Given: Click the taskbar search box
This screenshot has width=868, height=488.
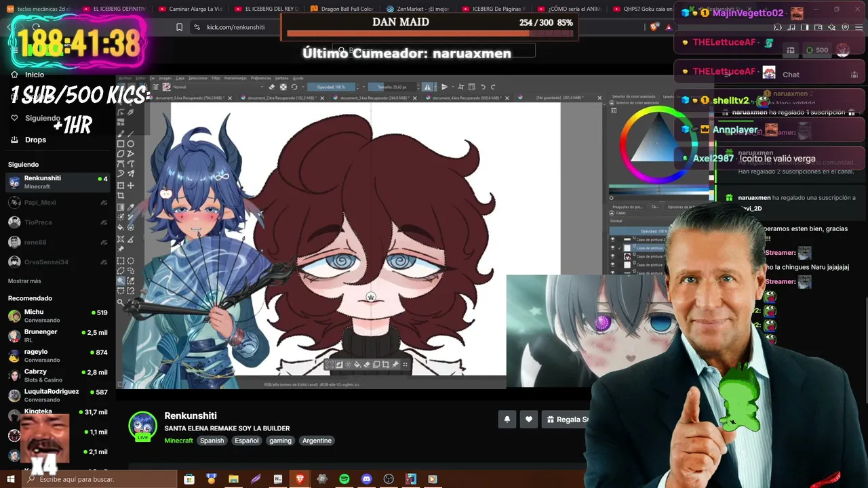Looking at the screenshot, I should click(99, 479).
